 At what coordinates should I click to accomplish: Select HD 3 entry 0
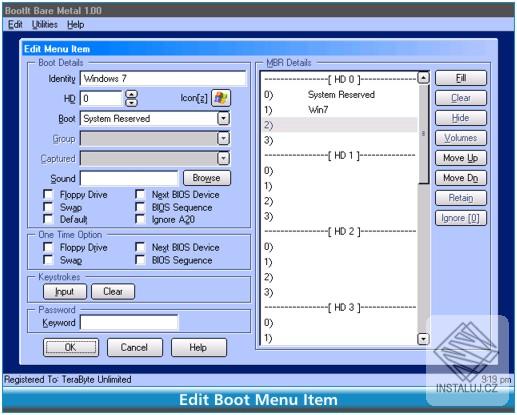(x=340, y=323)
